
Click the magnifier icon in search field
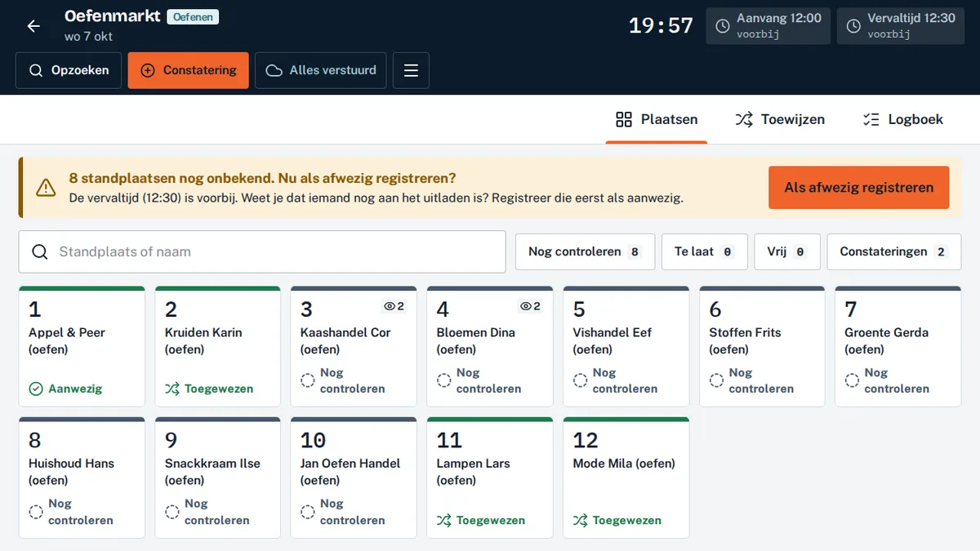pyautogui.click(x=40, y=251)
